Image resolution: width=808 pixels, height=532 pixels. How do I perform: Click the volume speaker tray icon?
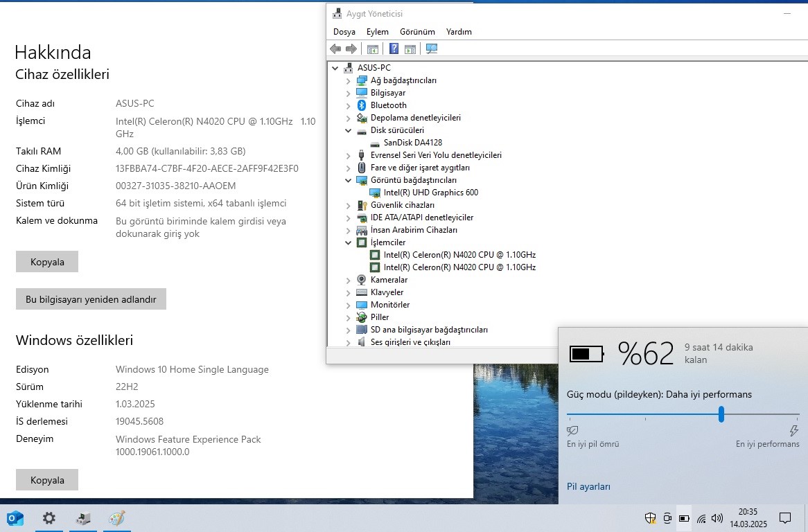pos(717,518)
